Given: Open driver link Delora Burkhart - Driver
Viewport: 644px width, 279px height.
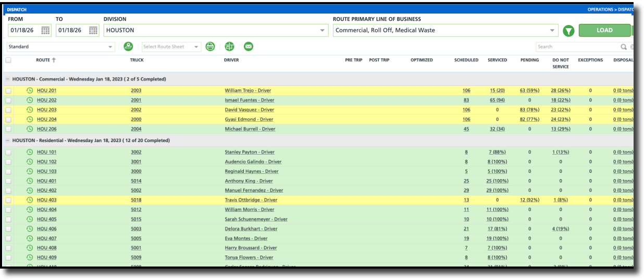Looking at the screenshot, I should pos(251,229).
